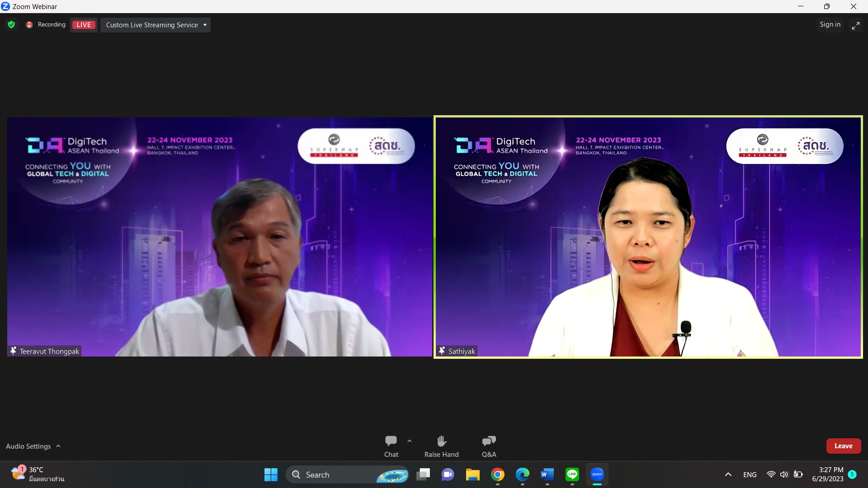The height and width of the screenshot is (488, 868).
Task: Click the pin icon beside Sathiyak
Action: [x=442, y=351]
